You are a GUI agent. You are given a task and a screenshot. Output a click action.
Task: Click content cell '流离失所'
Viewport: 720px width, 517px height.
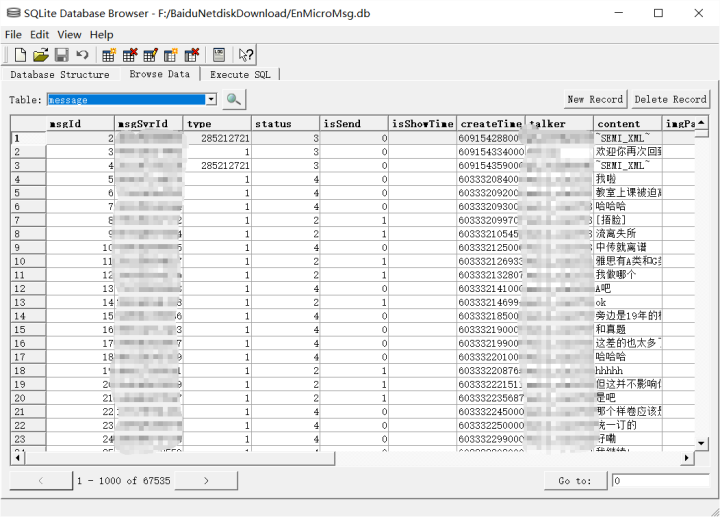[628, 234]
